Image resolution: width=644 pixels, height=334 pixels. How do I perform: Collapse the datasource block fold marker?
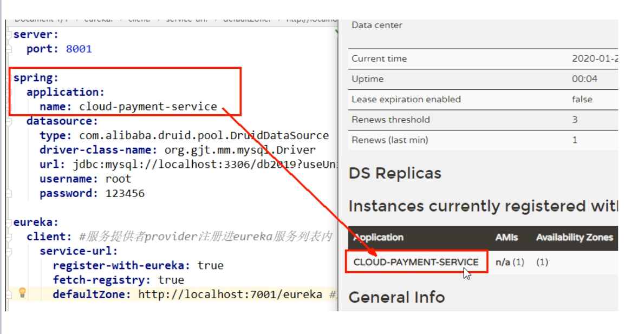9,121
